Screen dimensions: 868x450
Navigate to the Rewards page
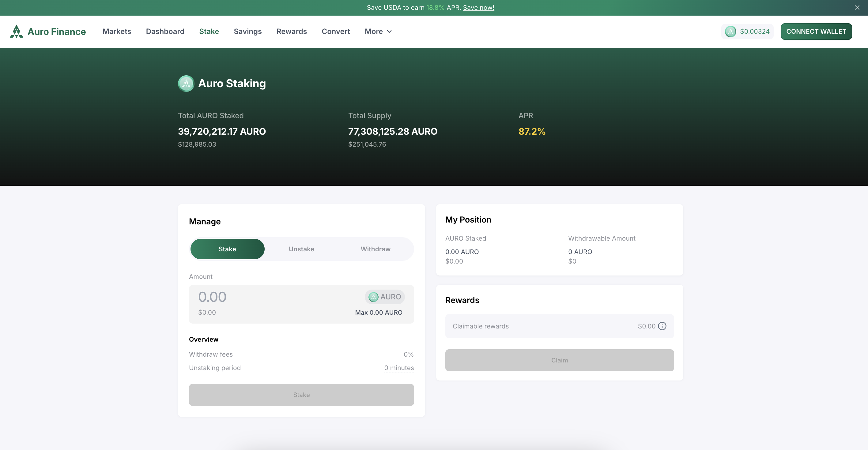click(292, 31)
